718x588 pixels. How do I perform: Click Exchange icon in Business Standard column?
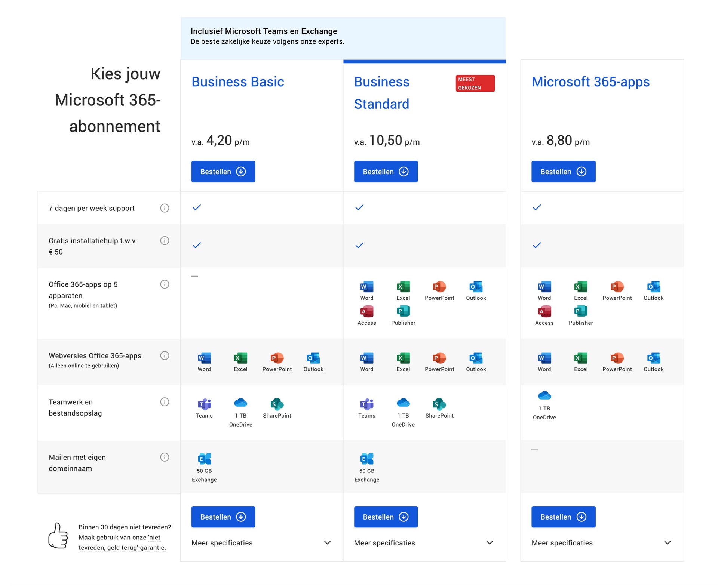(367, 459)
